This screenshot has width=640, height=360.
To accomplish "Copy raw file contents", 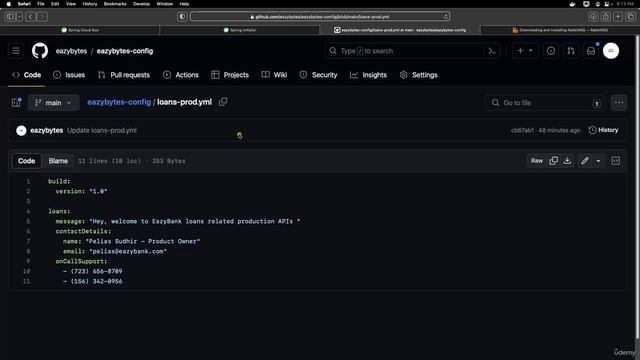I will [553, 161].
